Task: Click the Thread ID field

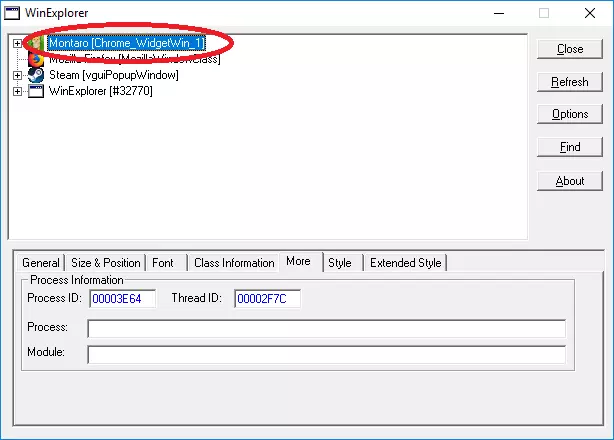Action: pyautogui.click(x=267, y=299)
